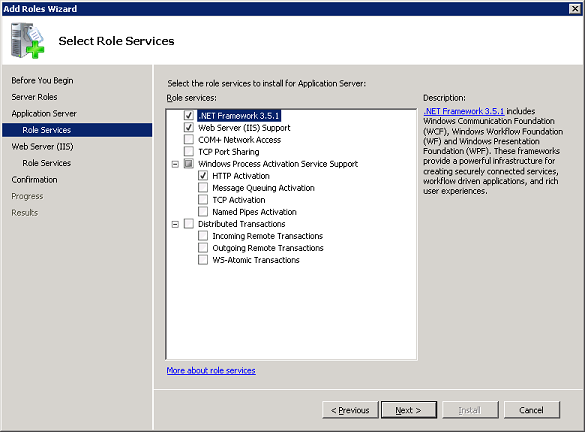The width and height of the screenshot is (585, 432).
Task: Check Distributed Transactions checkbox
Action: click(189, 224)
